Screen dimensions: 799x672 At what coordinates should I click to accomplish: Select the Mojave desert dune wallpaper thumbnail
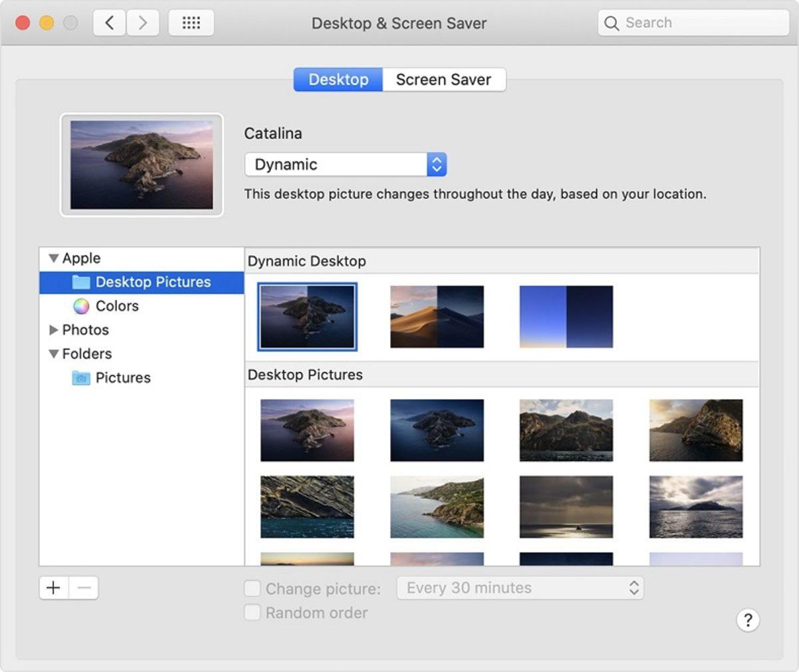pyautogui.click(x=437, y=317)
